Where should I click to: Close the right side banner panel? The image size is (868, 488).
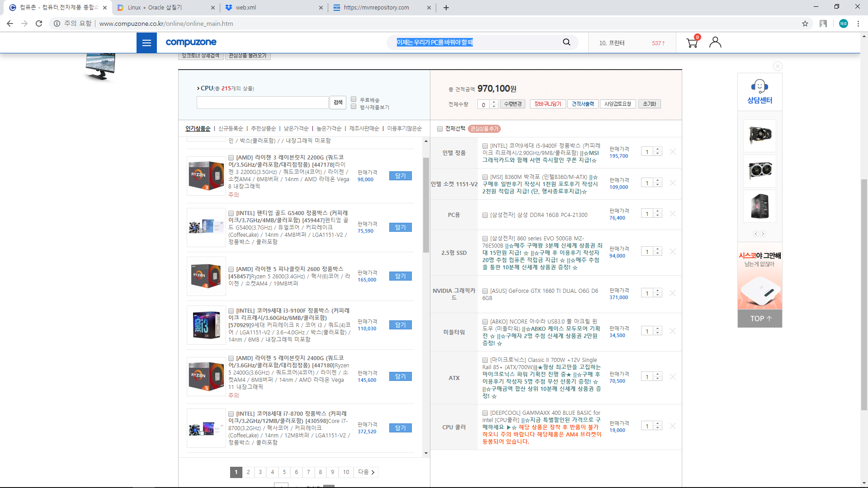(778, 66)
